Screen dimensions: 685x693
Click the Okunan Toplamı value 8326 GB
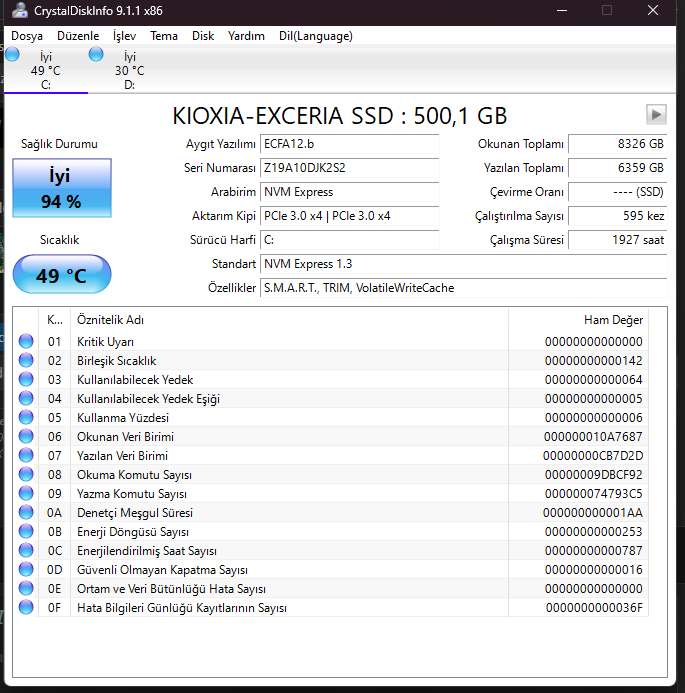point(617,144)
